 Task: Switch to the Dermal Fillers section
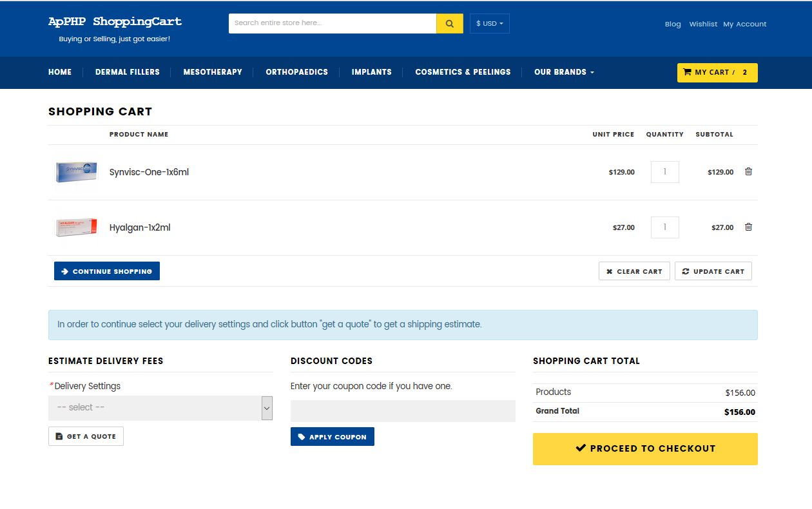(127, 72)
